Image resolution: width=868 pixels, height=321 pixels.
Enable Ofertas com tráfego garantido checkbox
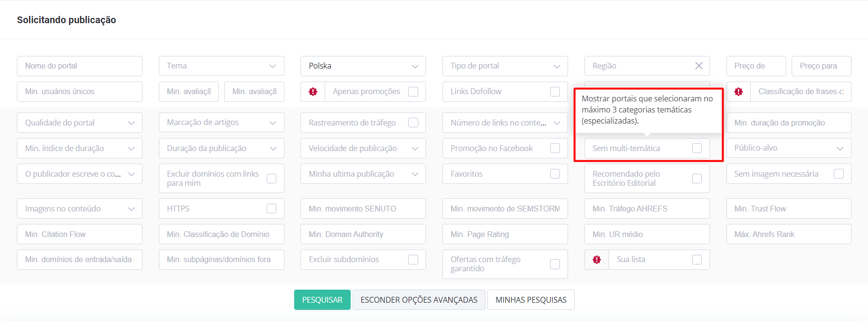coord(555,264)
